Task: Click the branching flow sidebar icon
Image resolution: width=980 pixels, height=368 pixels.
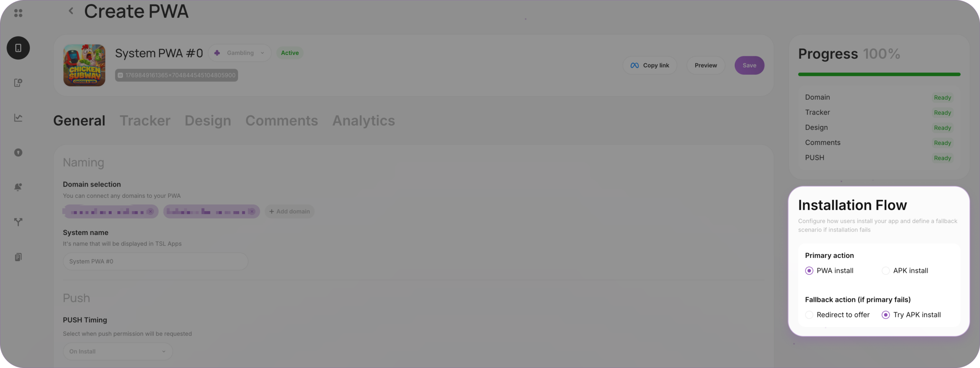Action: [18, 222]
